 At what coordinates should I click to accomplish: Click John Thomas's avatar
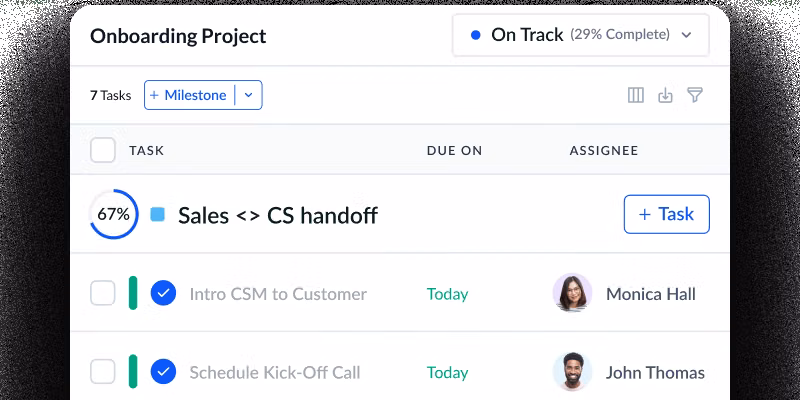(x=572, y=372)
